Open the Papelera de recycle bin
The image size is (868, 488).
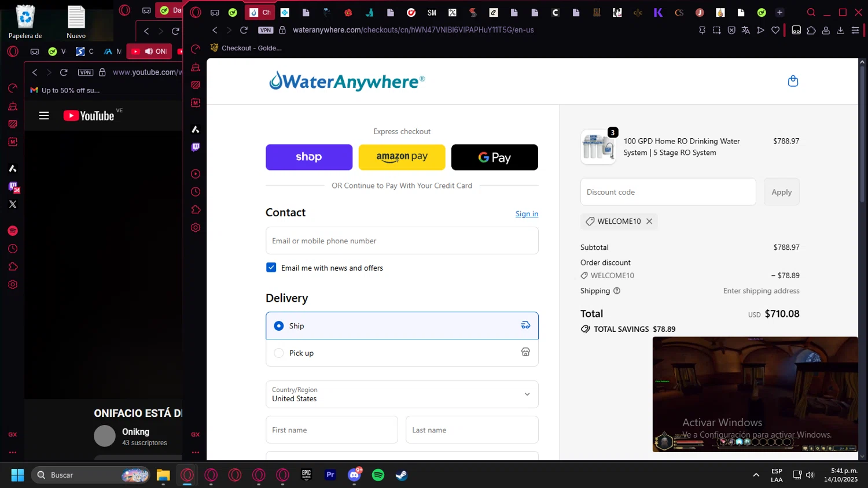pyautogui.click(x=25, y=22)
